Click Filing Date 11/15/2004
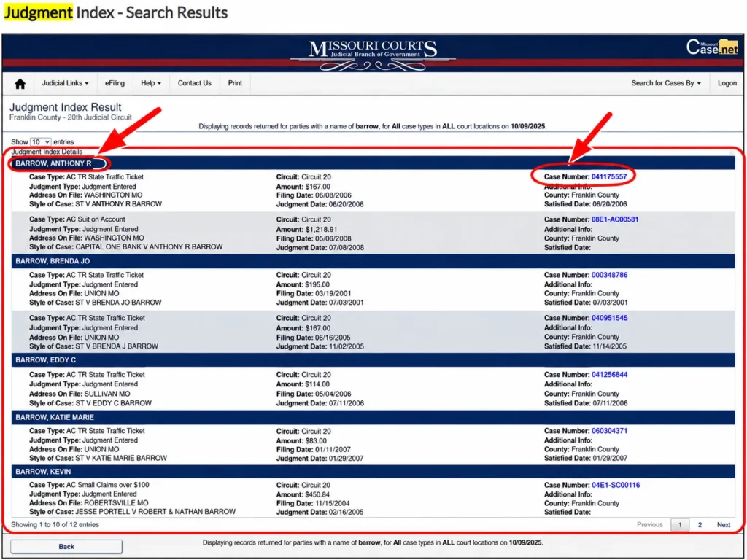The width and height of the screenshot is (747, 560). point(313,503)
